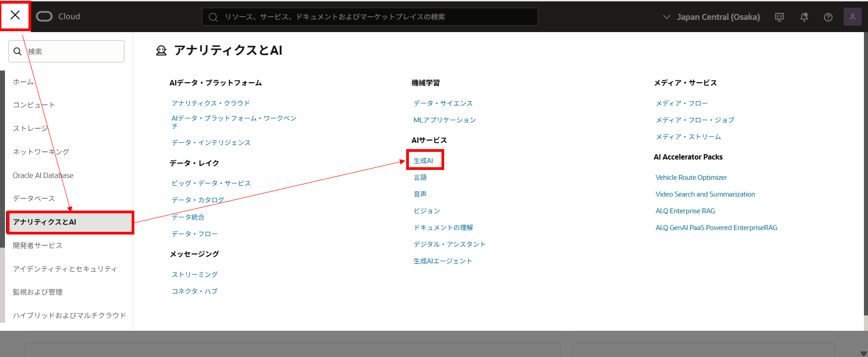
Task: Open Video Search and Summarization link
Action: (705, 194)
